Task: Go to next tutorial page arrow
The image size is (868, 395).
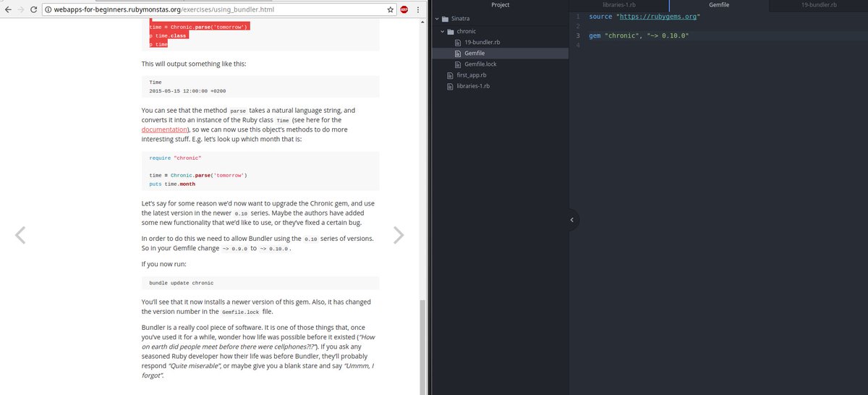Action: click(x=399, y=234)
